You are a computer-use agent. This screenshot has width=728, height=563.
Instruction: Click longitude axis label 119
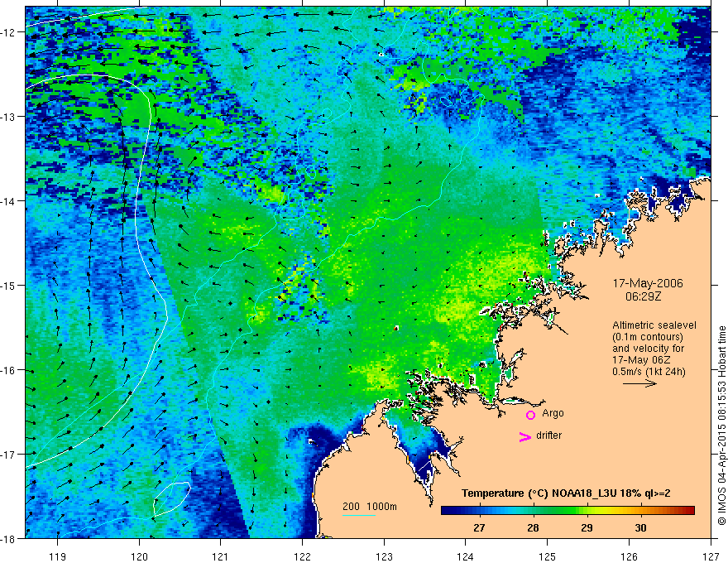[58, 556]
